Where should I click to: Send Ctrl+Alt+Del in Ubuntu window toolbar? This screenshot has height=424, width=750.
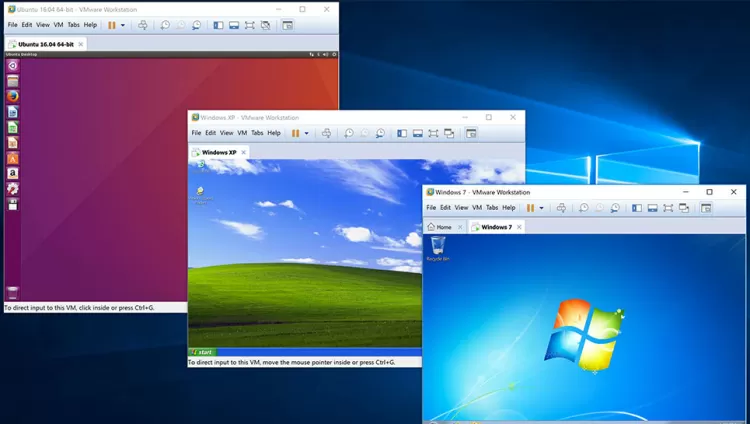[x=143, y=25]
